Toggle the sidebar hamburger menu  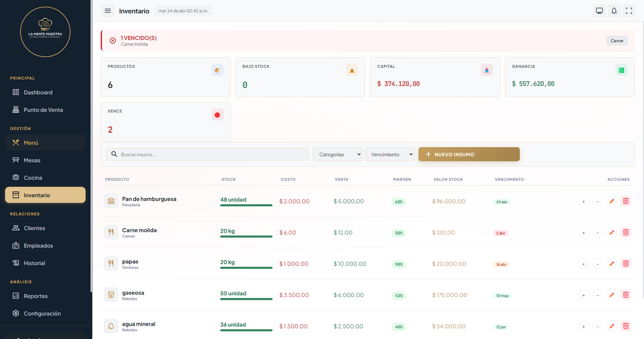107,11
